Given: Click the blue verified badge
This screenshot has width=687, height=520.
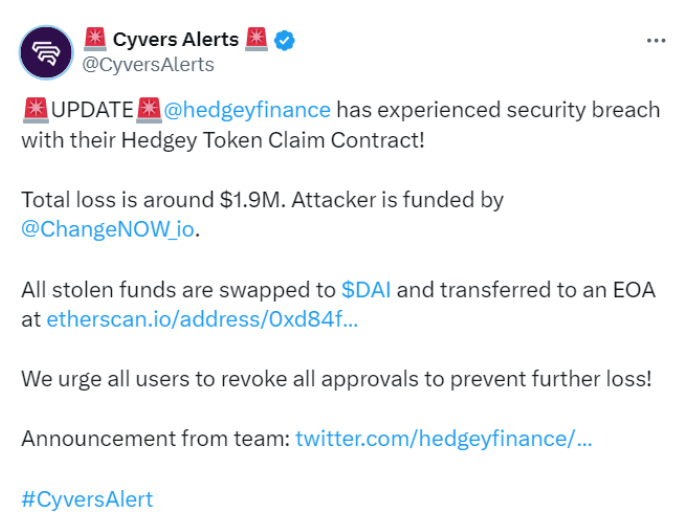Looking at the screenshot, I should click(x=284, y=41).
